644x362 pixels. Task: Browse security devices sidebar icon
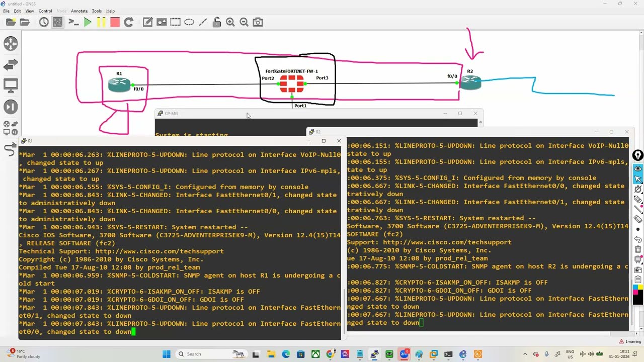click(11, 107)
